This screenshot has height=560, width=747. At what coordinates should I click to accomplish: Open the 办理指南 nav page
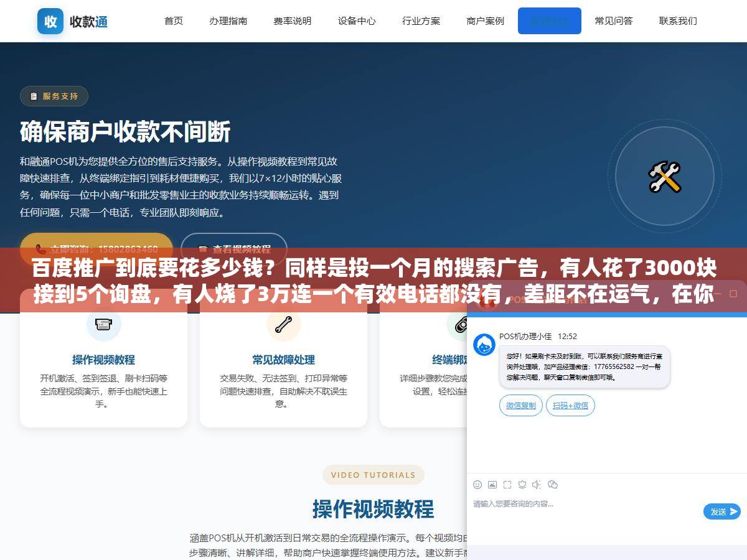pyautogui.click(x=228, y=21)
